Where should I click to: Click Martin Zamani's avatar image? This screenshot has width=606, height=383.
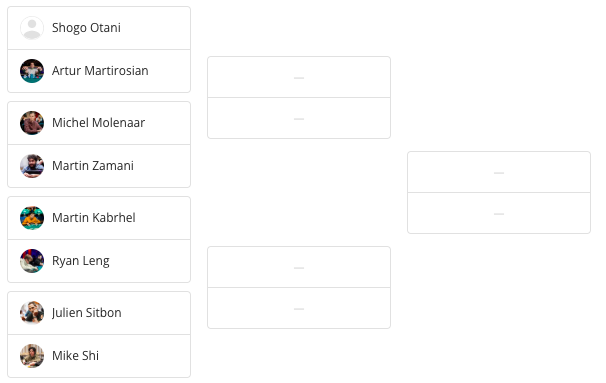tap(32, 166)
